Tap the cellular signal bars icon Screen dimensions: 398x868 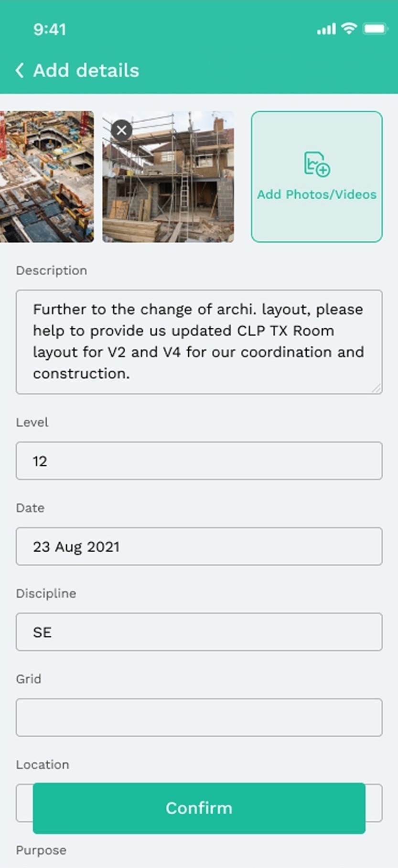[x=326, y=30]
